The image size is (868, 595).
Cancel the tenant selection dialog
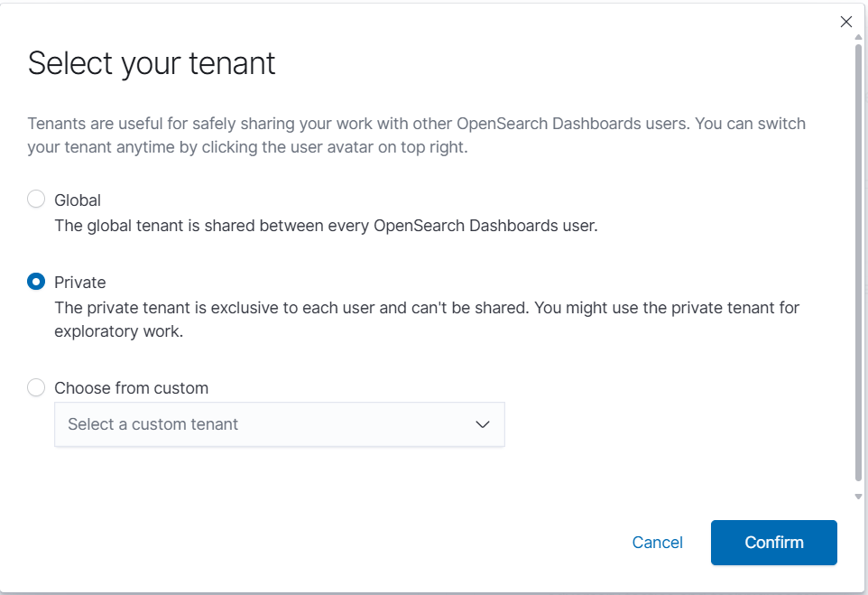657,542
